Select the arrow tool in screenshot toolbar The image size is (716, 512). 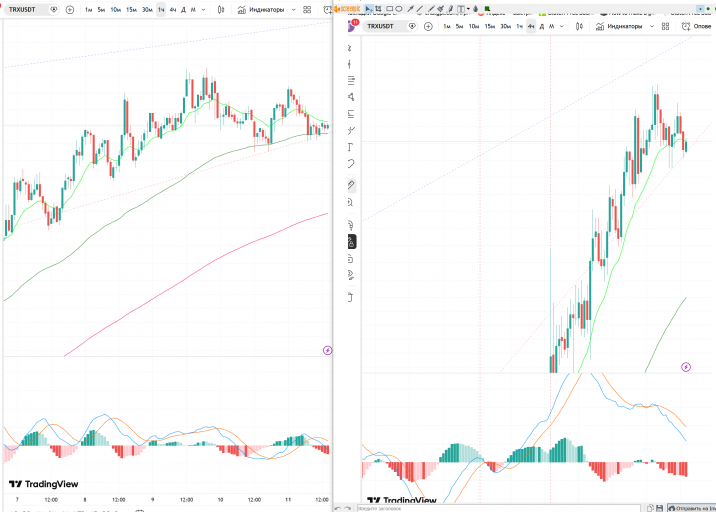[x=411, y=9]
